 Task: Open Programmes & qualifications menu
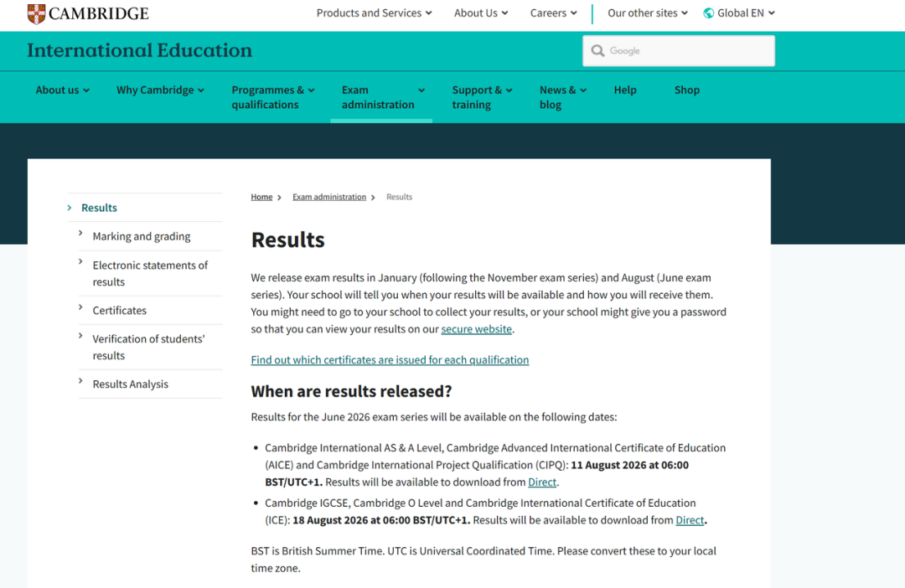coord(273,97)
